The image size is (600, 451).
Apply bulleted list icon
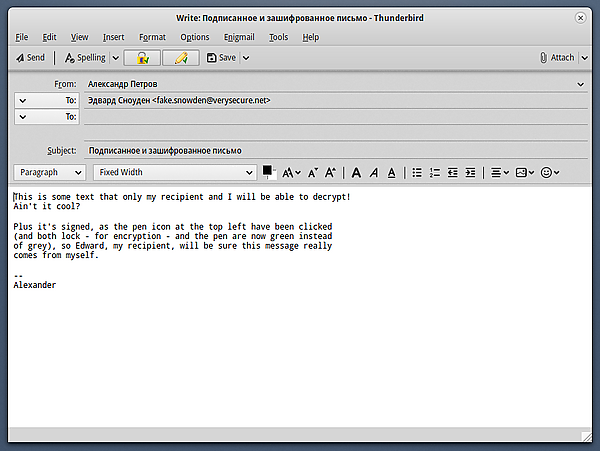pyautogui.click(x=417, y=173)
